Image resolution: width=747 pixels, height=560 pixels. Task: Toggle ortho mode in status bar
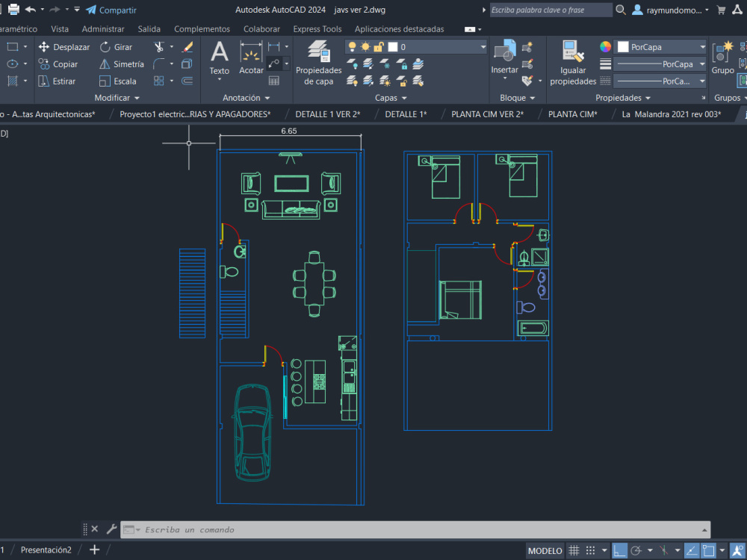(619, 550)
